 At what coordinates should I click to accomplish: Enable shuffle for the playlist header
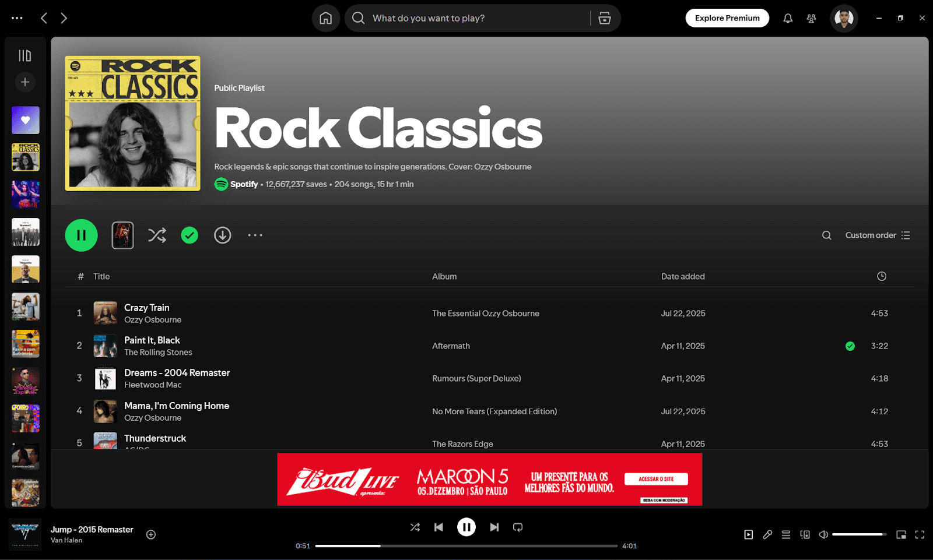[x=157, y=235]
